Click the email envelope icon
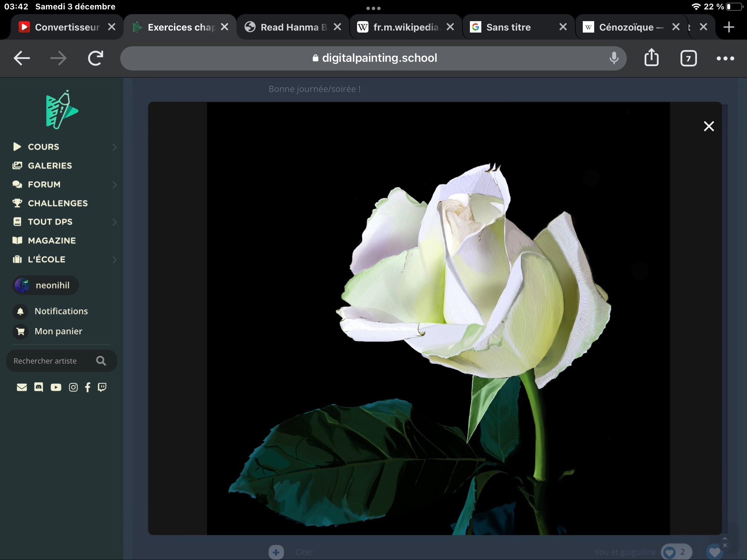 coord(21,387)
